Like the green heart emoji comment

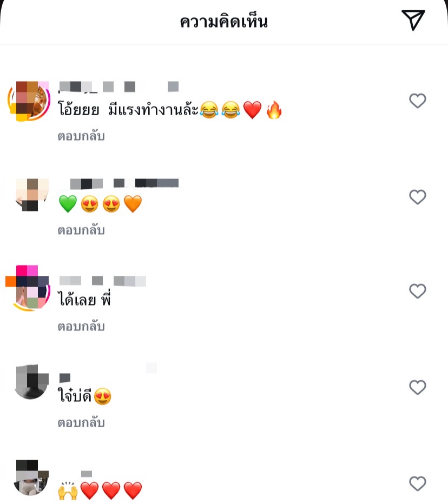tap(418, 197)
